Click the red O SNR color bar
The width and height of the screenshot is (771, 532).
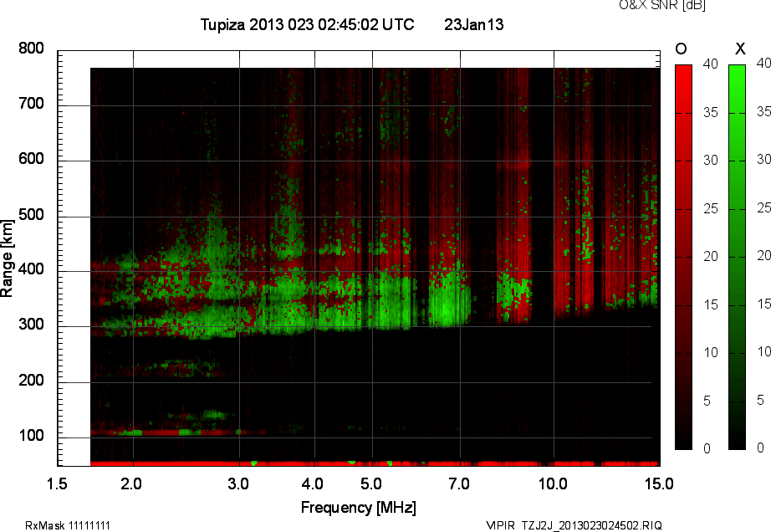(x=683, y=257)
